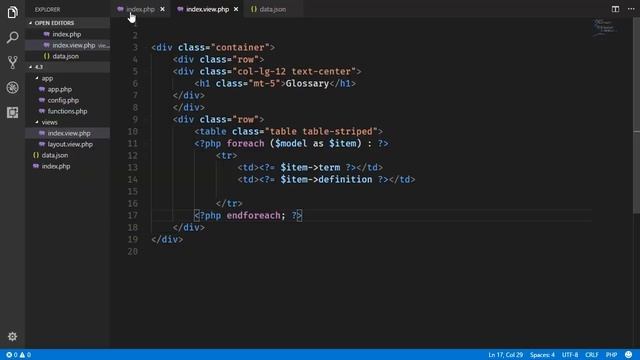Open index.php under OPEN EDITORS
The height and width of the screenshot is (360, 640).
67,34
